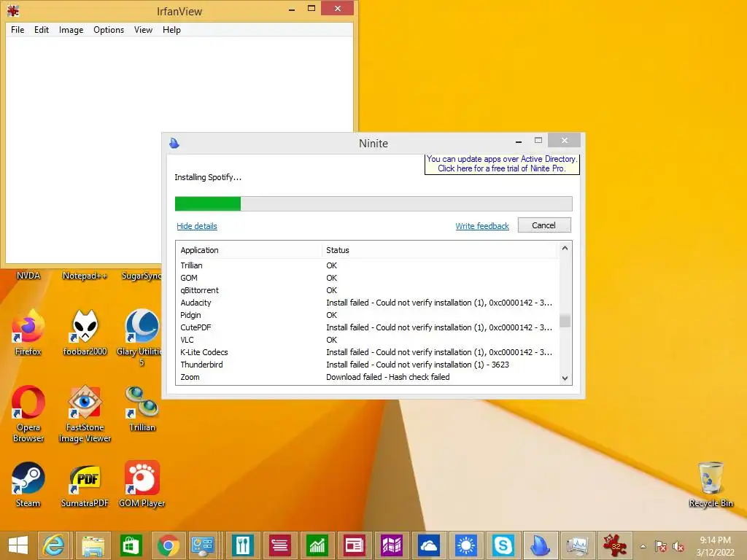Viewport: 747px width, 560px height.
Task: Select the GOM row in details list
Action: (x=367, y=278)
